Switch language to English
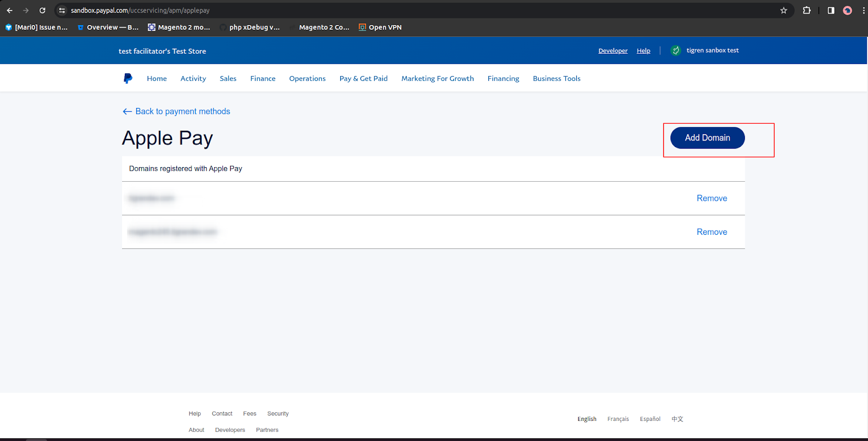The width and height of the screenshot is (868, 441). 587,419
